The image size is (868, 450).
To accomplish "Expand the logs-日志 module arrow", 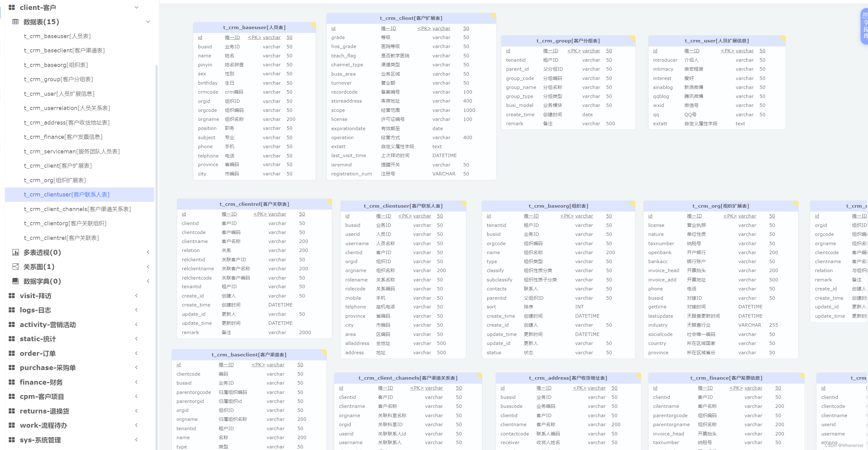I will click(x=137, y=310).
